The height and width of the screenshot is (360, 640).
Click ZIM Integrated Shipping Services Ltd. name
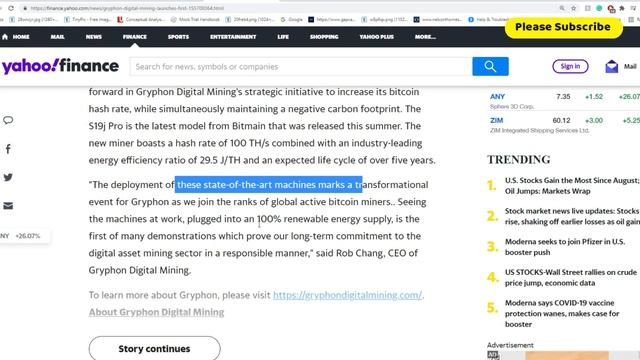click(540, 131)
